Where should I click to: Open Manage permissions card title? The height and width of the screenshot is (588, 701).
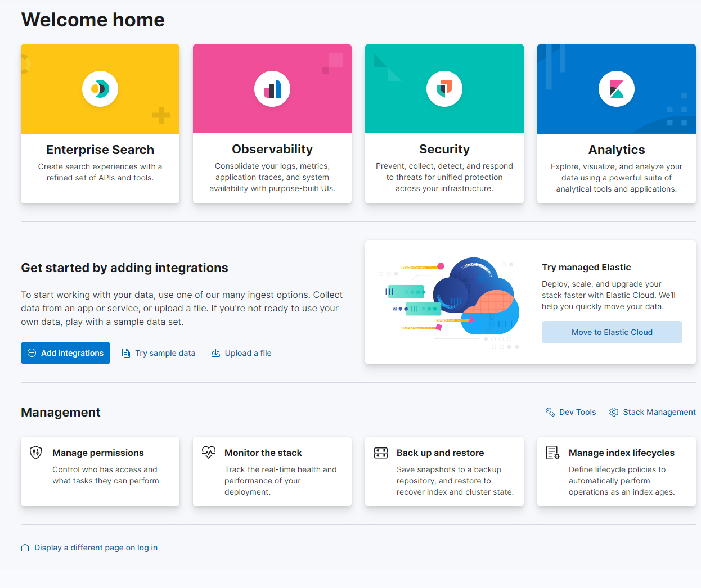pos(98,453)
